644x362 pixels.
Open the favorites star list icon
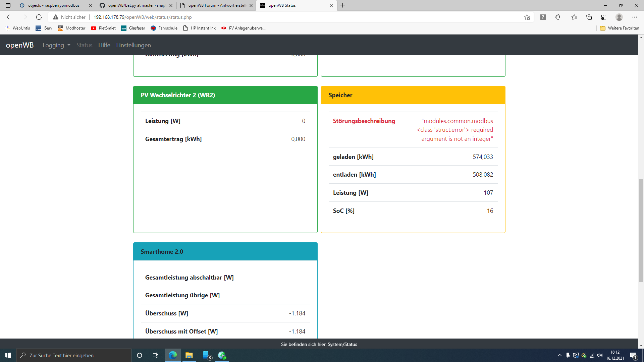[574, 17]
